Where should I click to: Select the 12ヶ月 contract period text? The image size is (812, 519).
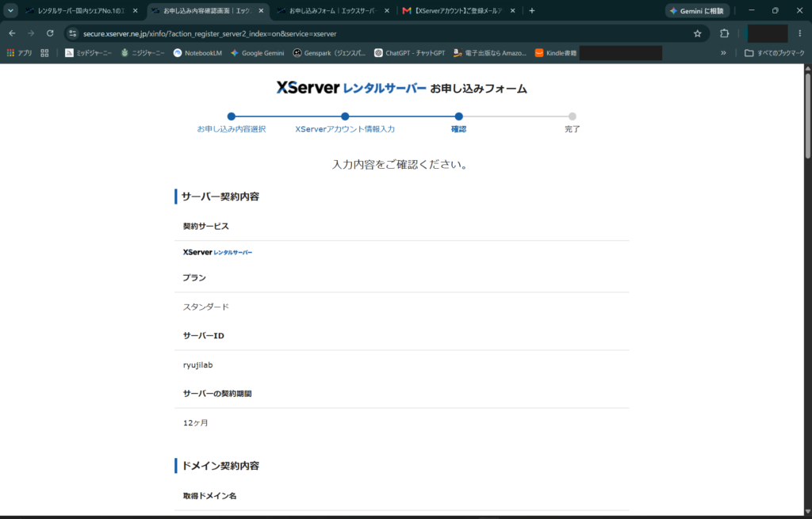[195, 423]
